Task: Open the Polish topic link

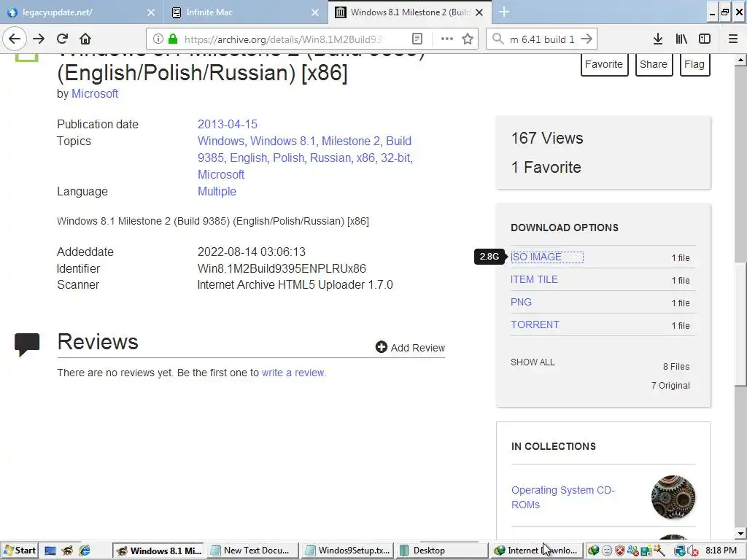Action: (288, 157)
